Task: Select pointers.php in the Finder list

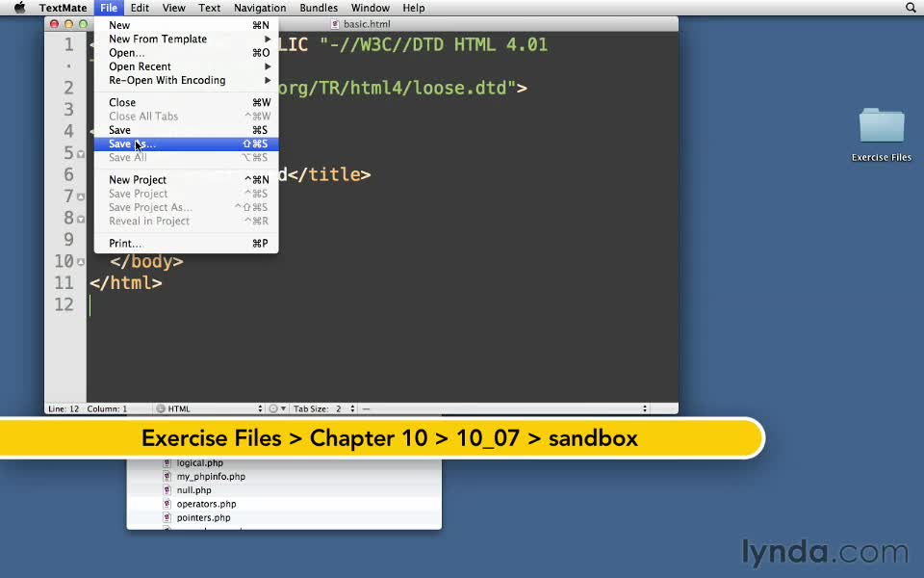Action: point(203,518)
